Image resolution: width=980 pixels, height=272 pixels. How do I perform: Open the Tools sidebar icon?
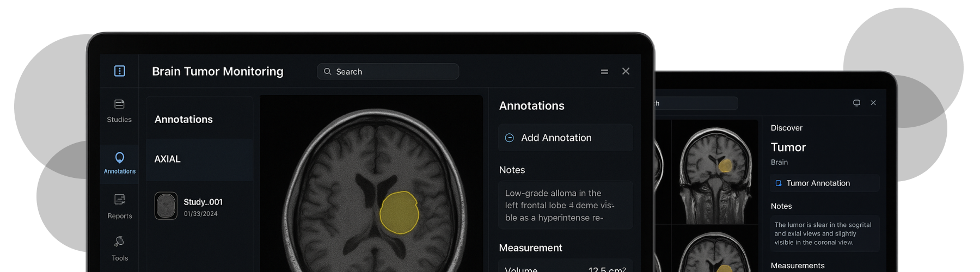pos(119,242)
